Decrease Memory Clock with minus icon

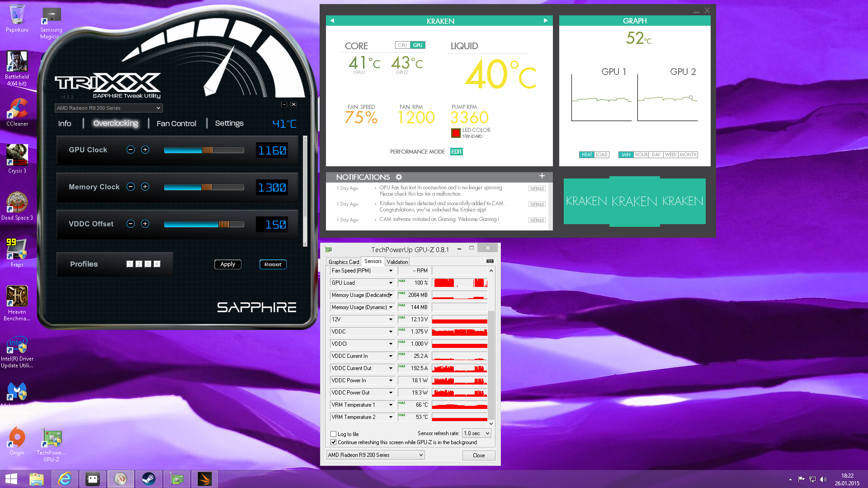point(131,187)
